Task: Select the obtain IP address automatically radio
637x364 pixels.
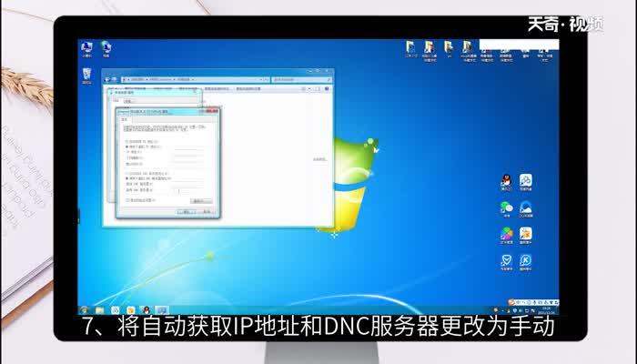Action: pyautogui.click(x=127, y=141)
